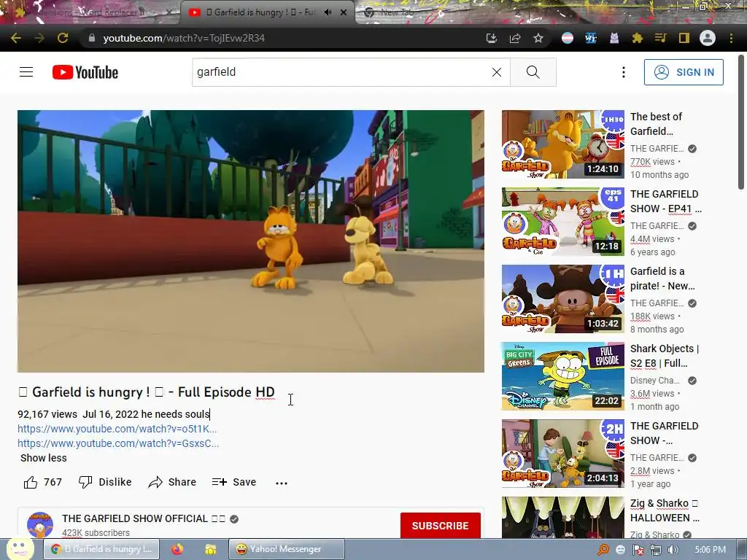Click the magnifier search button
Screen dimensions: 747x560
pos(533,72)
